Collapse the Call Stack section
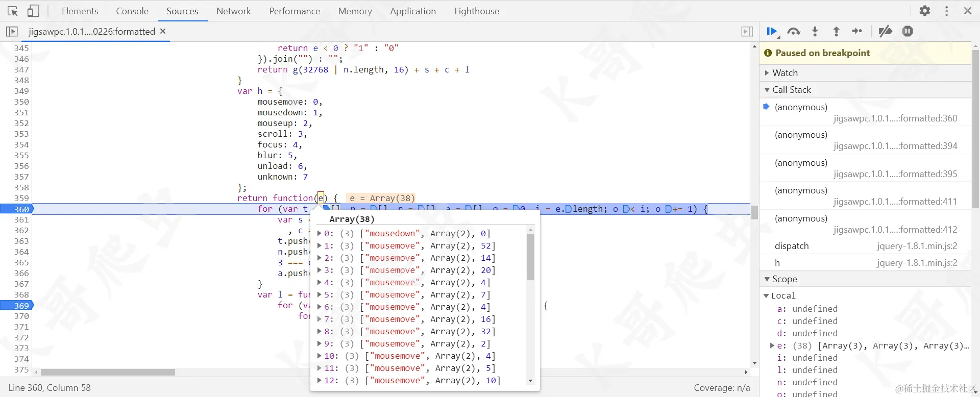Image resolution: width=980 pixels, height=397 pixels. [866, 90]
